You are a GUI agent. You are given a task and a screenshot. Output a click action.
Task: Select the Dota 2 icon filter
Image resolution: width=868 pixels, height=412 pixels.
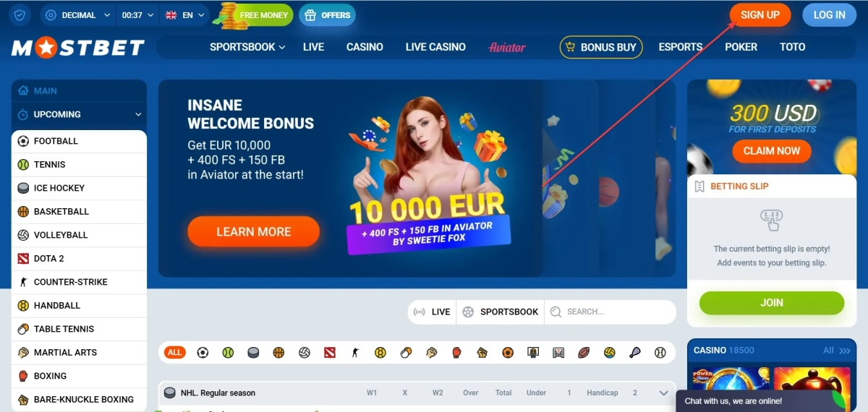pyautogui.click(x=330, y=353)
